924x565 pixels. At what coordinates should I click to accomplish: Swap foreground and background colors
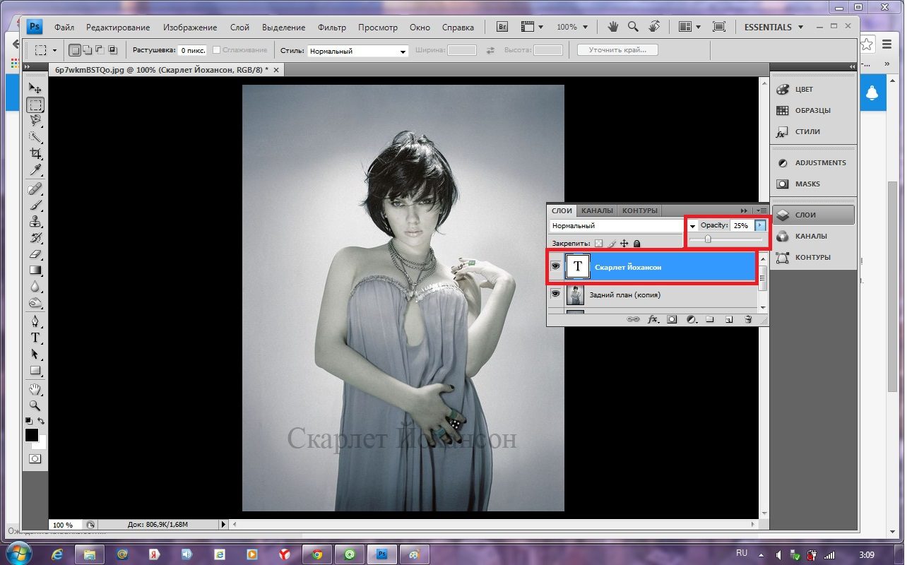pyautogui.click(x=41, y=421)
